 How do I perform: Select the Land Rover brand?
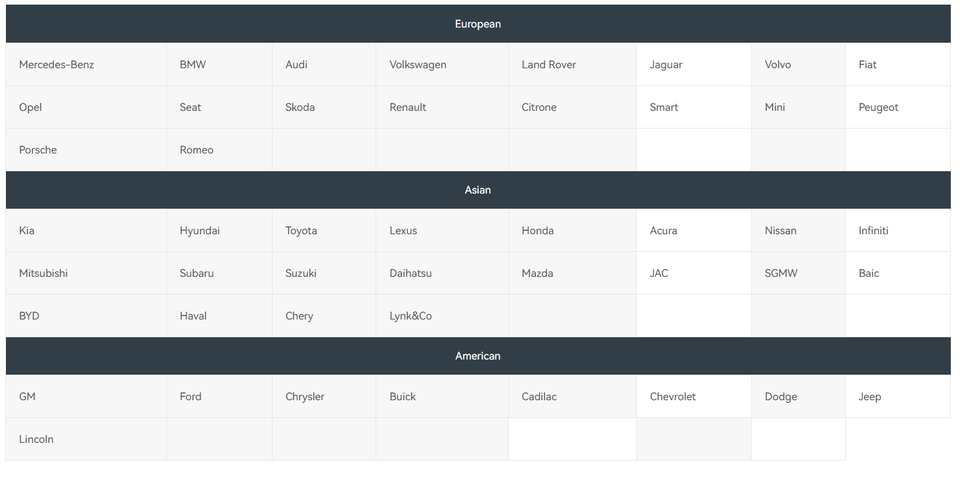tap(549, 65)
